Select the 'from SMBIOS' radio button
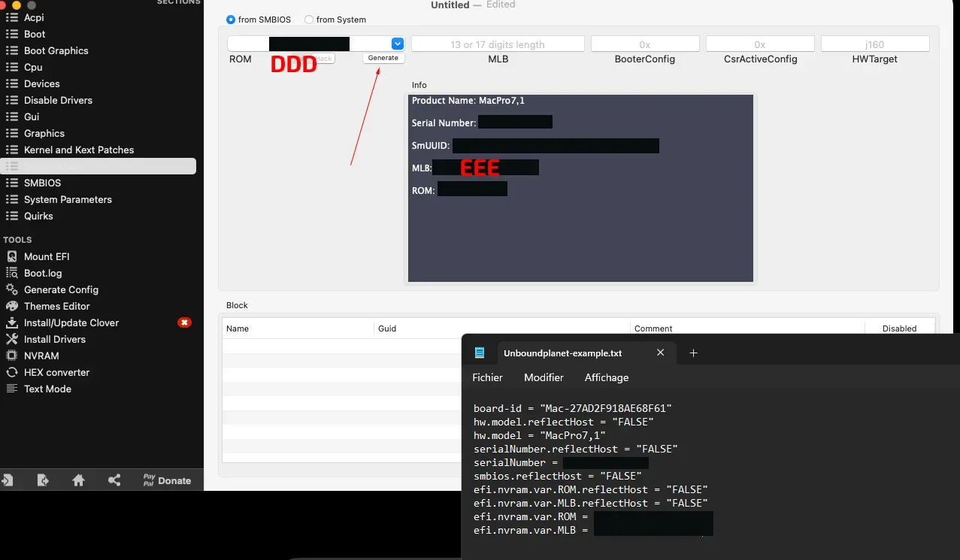 231,20
